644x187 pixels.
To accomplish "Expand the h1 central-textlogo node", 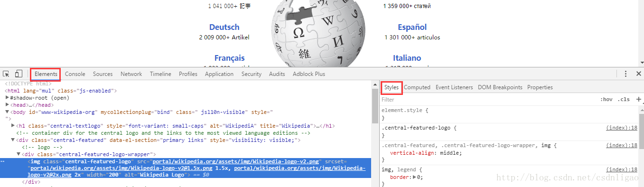I will click(x=13, y=126).
